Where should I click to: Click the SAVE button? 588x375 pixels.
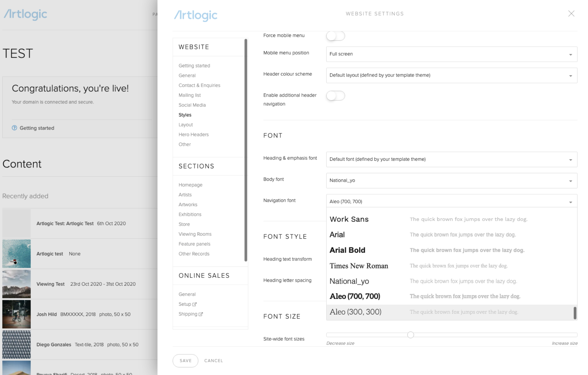tap(185, 361)
